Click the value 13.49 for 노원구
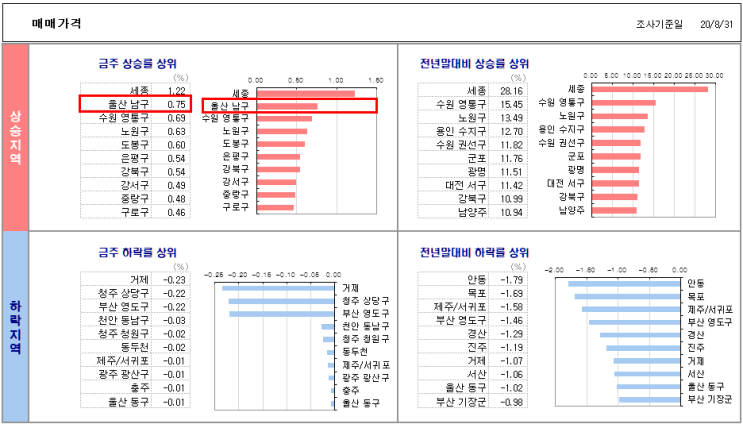 pyautogui.click(x=514, y=117)
